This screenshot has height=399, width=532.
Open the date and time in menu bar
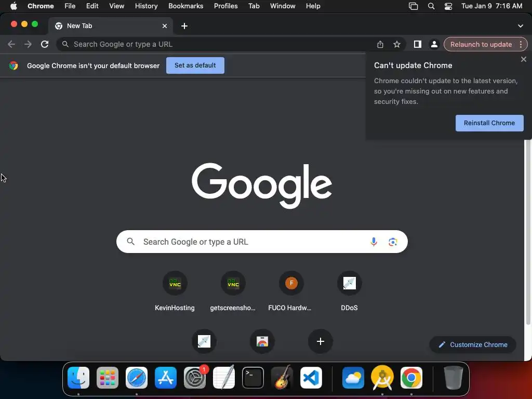[491, 6]
